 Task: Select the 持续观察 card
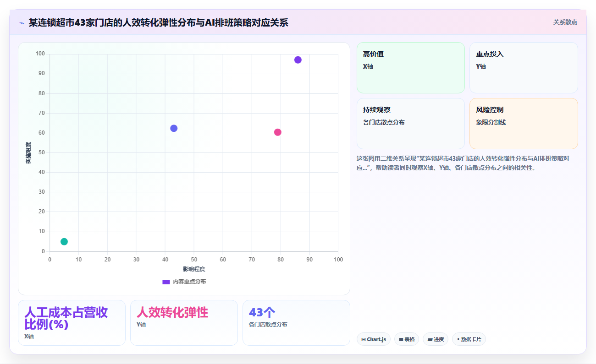tap(411, 124)
